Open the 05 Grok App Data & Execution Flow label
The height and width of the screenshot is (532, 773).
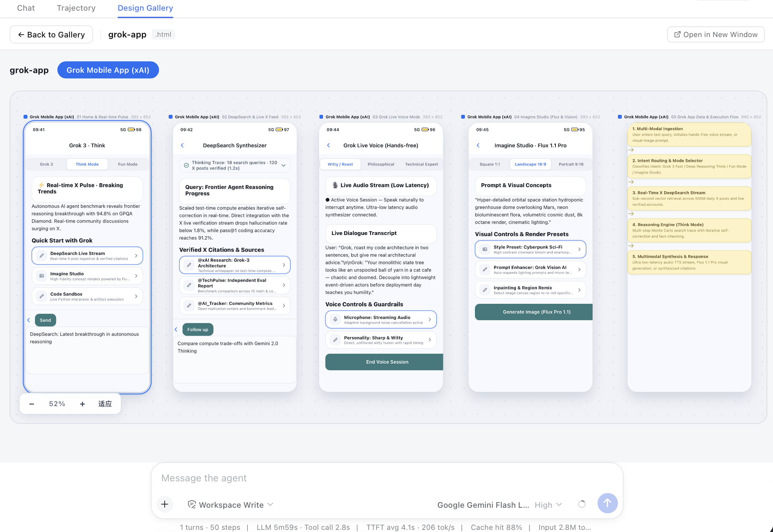[x=705, y=117]
